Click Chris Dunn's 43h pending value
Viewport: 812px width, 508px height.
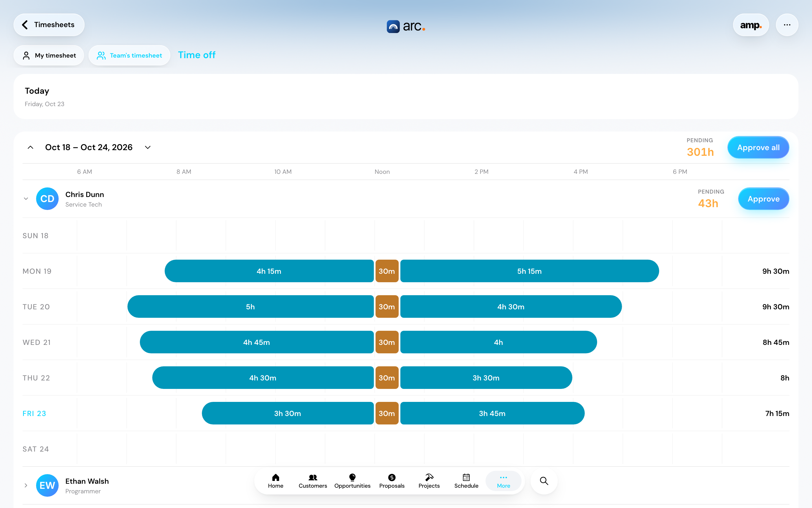[708, 203]
